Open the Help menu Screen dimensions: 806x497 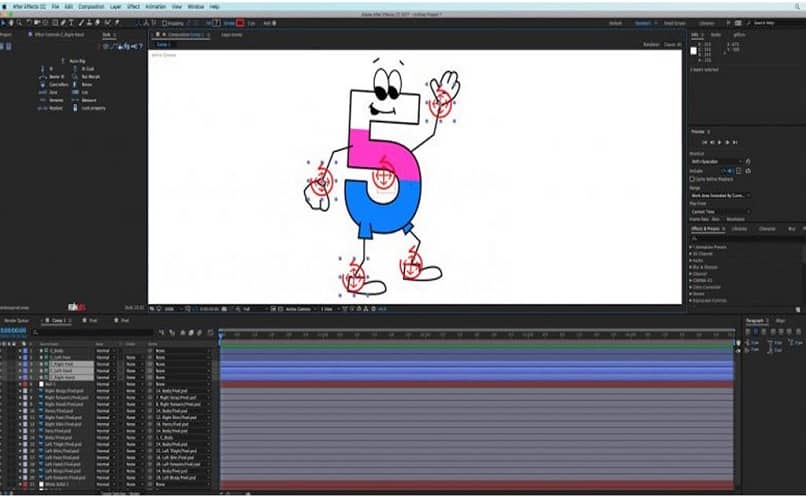pyautogui.click(x=214, y=7)
